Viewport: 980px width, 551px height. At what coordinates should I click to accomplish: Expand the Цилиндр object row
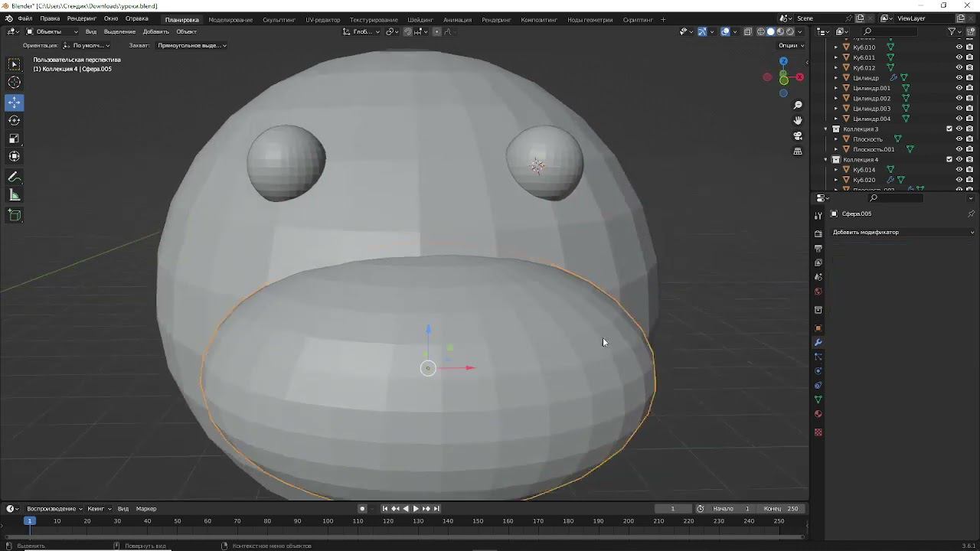click(x=836, y=78)
